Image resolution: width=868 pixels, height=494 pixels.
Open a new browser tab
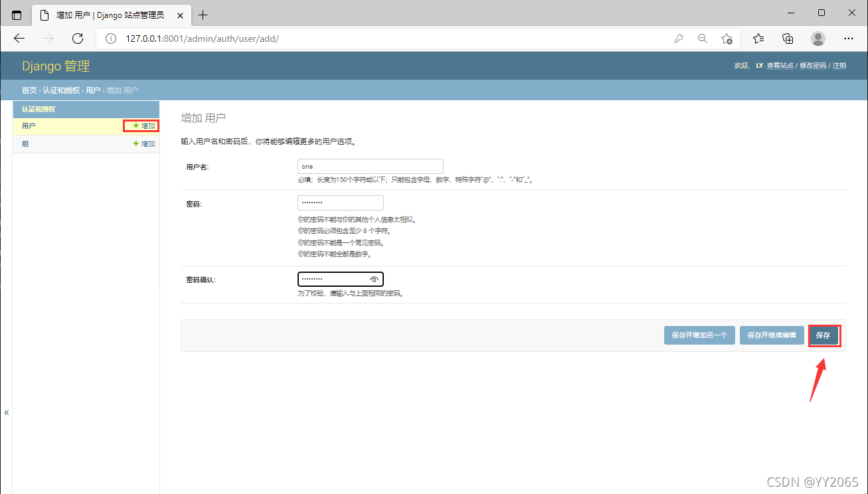[x=203, y=15]
